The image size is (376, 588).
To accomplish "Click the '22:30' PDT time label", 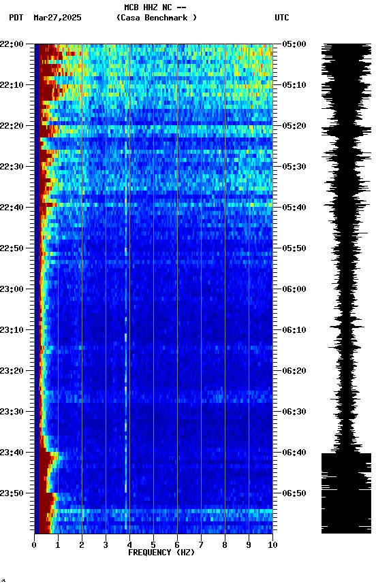I will click(12, 167).
